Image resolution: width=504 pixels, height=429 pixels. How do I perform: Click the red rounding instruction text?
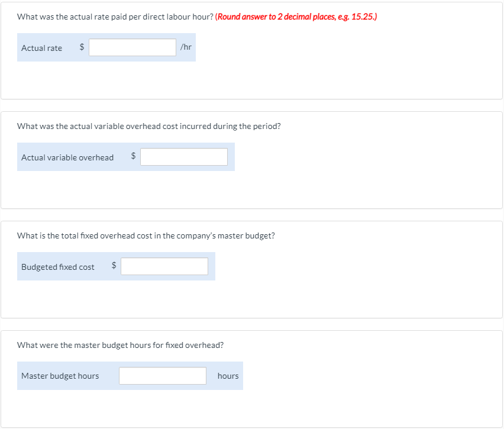tap(296, 17)
